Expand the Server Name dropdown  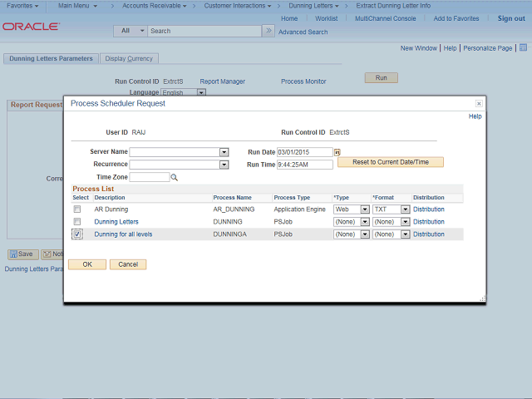point(224,153)
